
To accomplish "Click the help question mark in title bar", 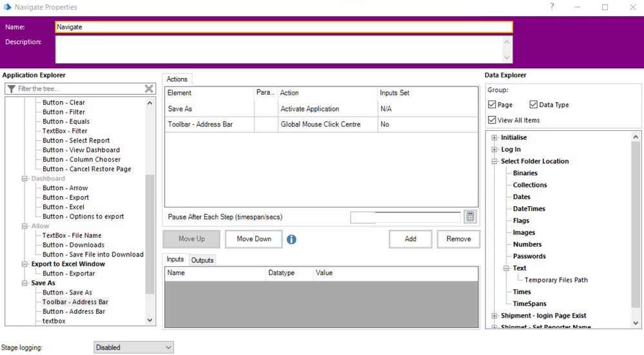I will tap(552, 7).
